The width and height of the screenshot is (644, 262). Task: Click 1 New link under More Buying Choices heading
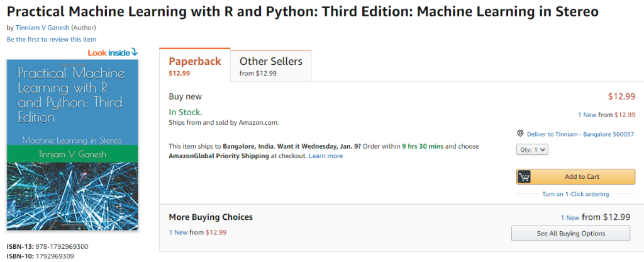[178, 232]
